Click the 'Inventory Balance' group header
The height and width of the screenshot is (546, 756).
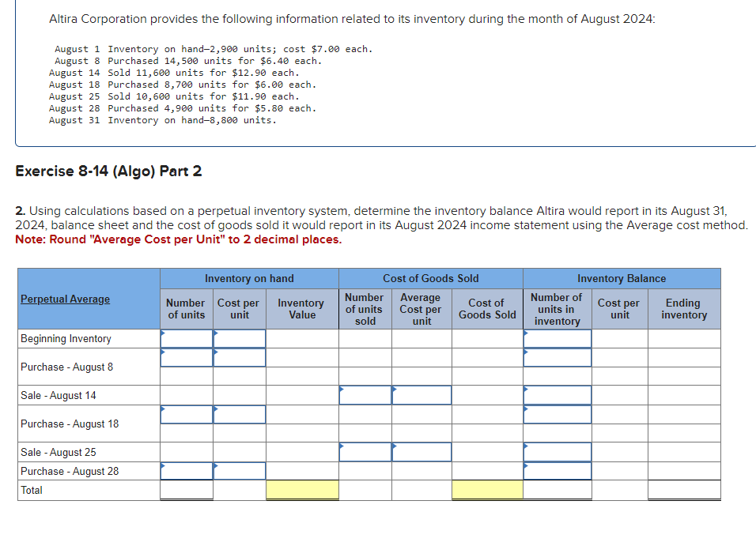622,279
